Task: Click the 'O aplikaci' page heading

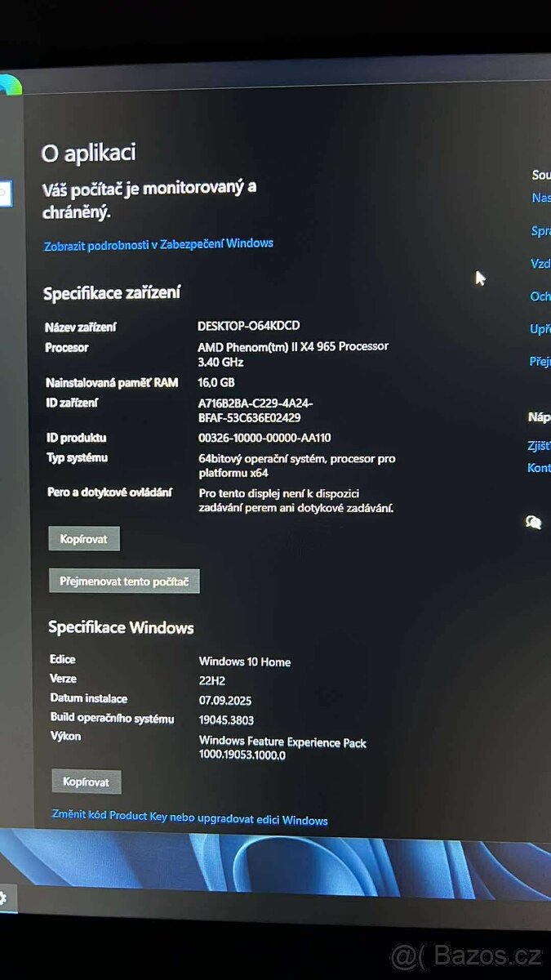Action: pos(88,153)
